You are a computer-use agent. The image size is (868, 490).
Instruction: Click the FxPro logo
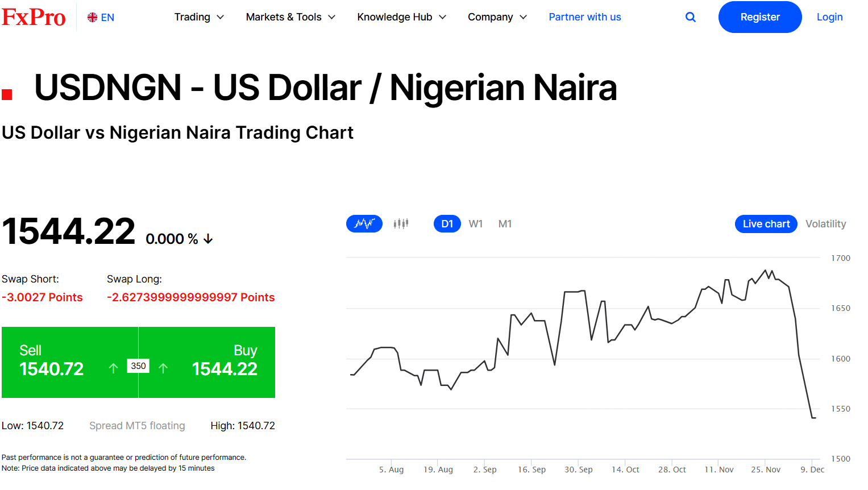tap(34, 17)
